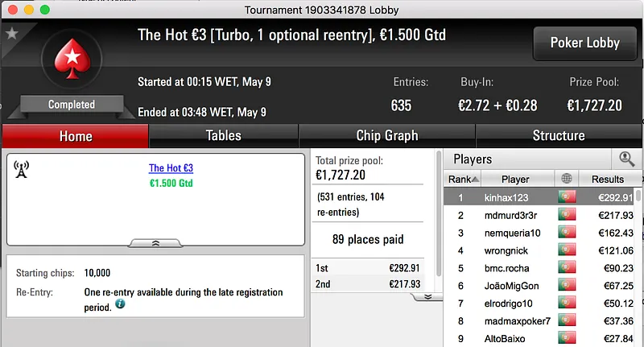Click the Player column header
The image size is (644, 347).
(x=515, y=179)
